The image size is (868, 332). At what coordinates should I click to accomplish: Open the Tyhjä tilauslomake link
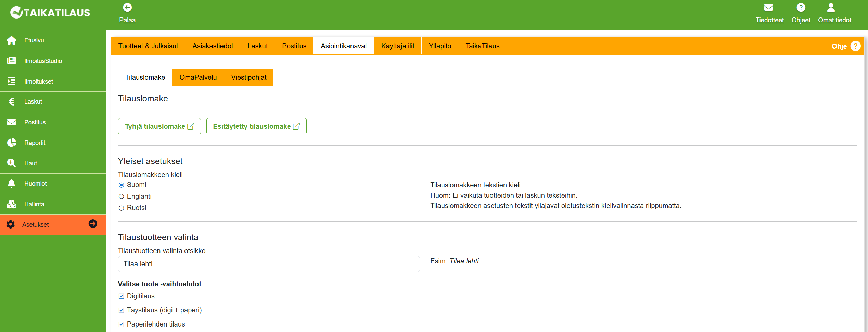click(x=159, y=126)
